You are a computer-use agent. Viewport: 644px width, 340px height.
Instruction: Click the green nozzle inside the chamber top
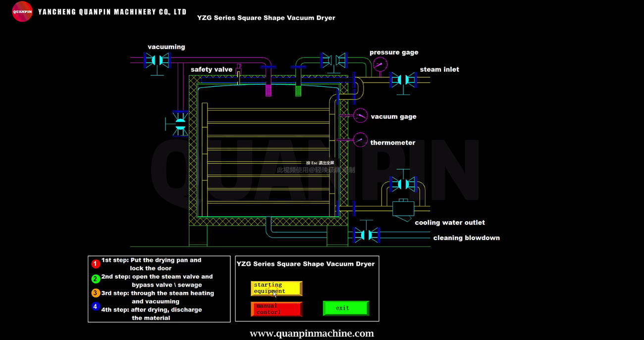pos(298,90)
